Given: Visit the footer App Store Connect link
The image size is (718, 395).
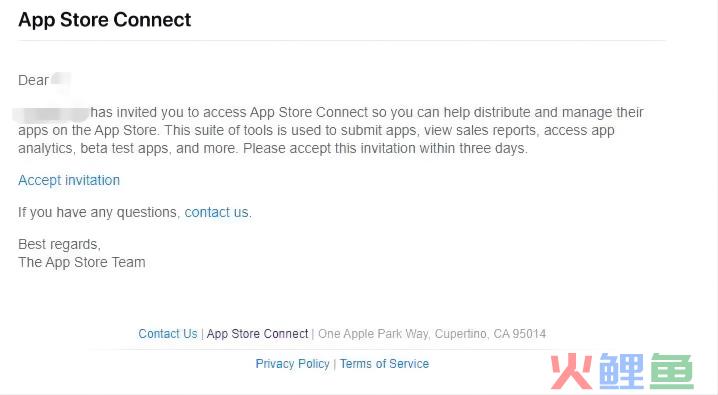Looking at the screenshot, I should [257, 334].
